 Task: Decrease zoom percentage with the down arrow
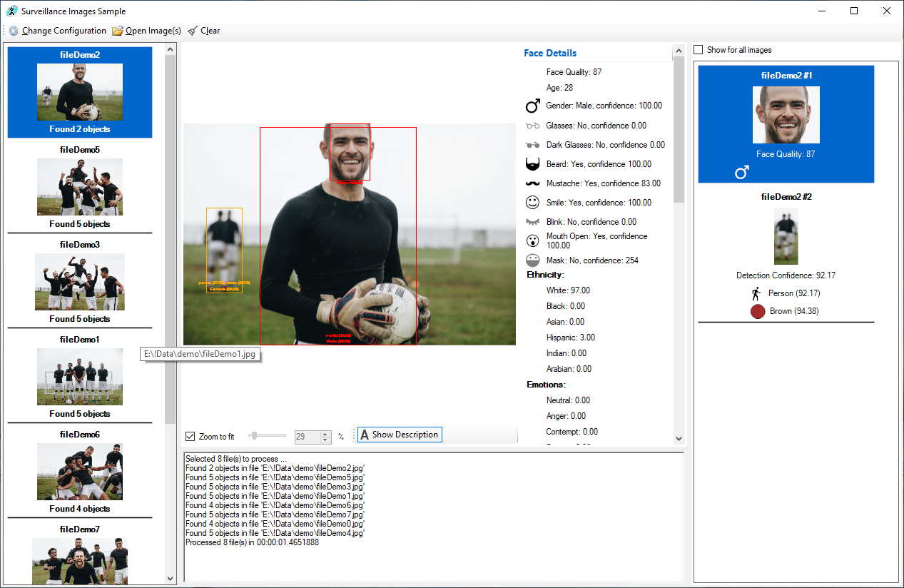coord(325,440)
